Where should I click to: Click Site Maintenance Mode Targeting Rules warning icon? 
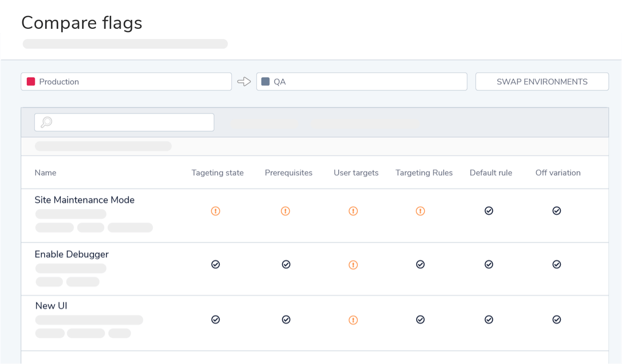coord(420,211)
